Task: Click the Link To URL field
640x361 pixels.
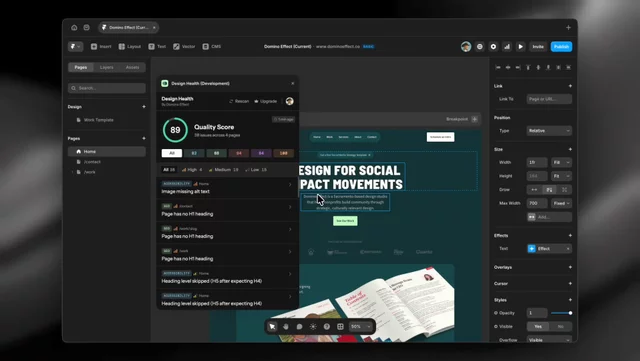Action: (549, 99)
